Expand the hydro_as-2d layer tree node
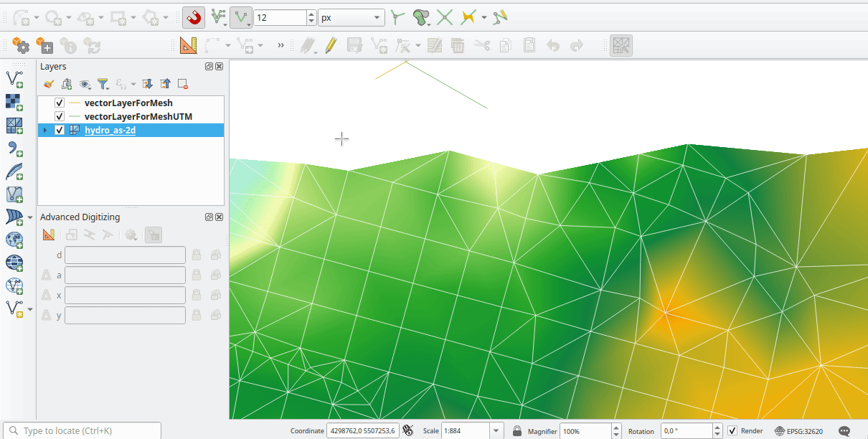 [45, 131]
